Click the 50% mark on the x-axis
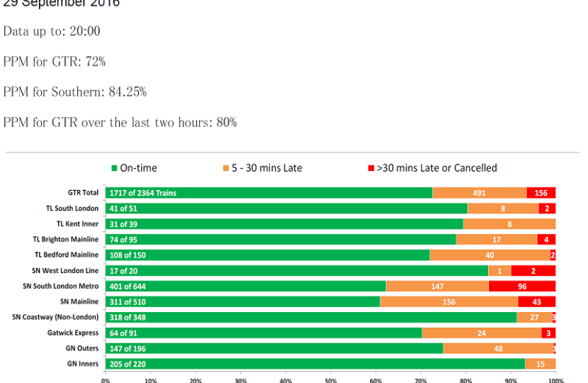588x383 pixels. [x=330, y=379]
